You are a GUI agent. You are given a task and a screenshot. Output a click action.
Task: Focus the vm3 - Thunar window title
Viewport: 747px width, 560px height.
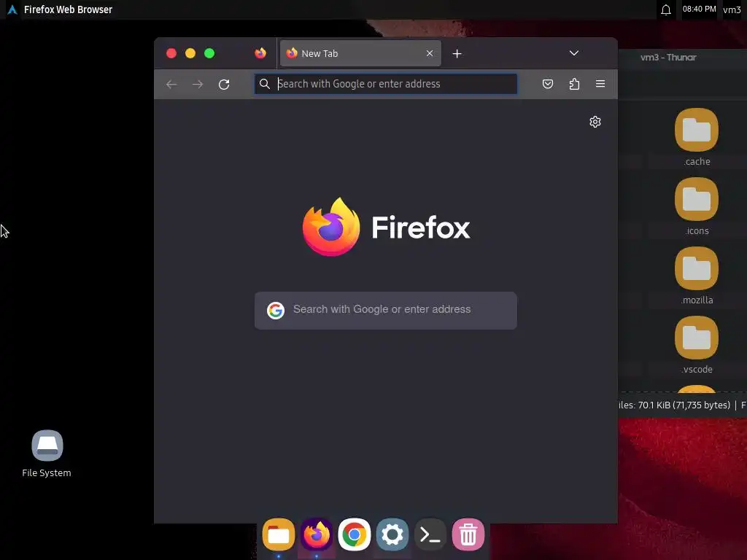point(668,58)
